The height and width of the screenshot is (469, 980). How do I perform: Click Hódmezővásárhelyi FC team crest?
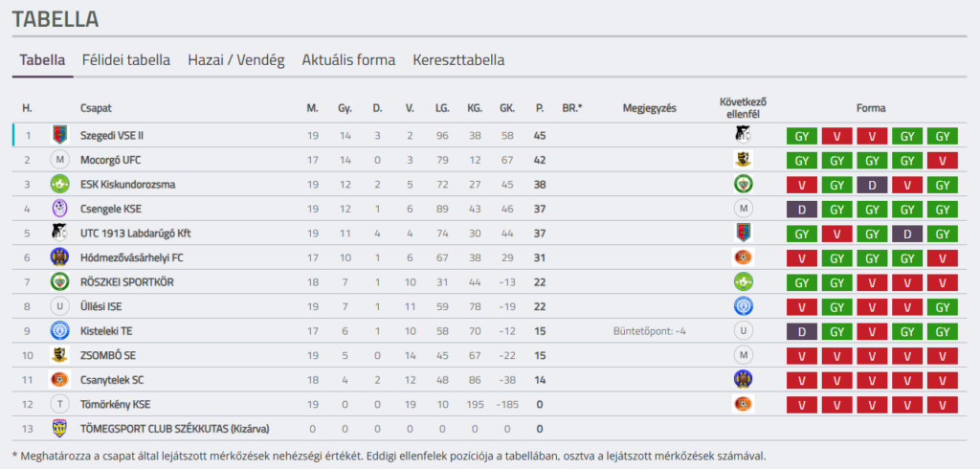pyautogui.click(x=60, y=257)
